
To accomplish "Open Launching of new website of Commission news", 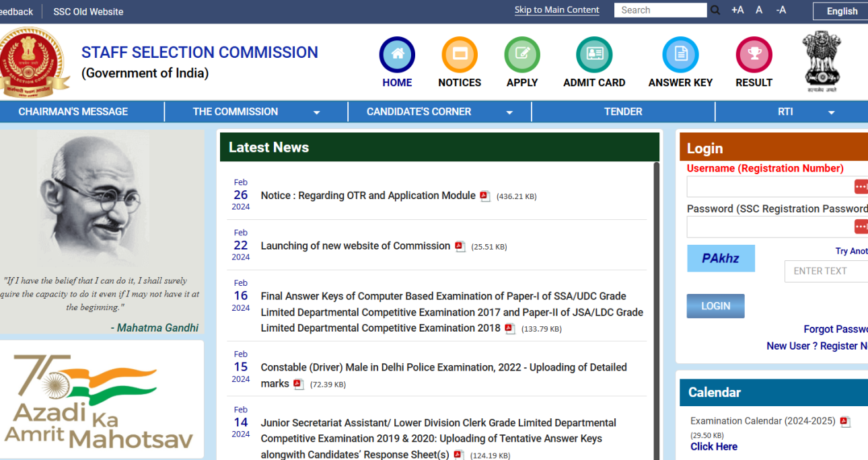I will (355, 246).
